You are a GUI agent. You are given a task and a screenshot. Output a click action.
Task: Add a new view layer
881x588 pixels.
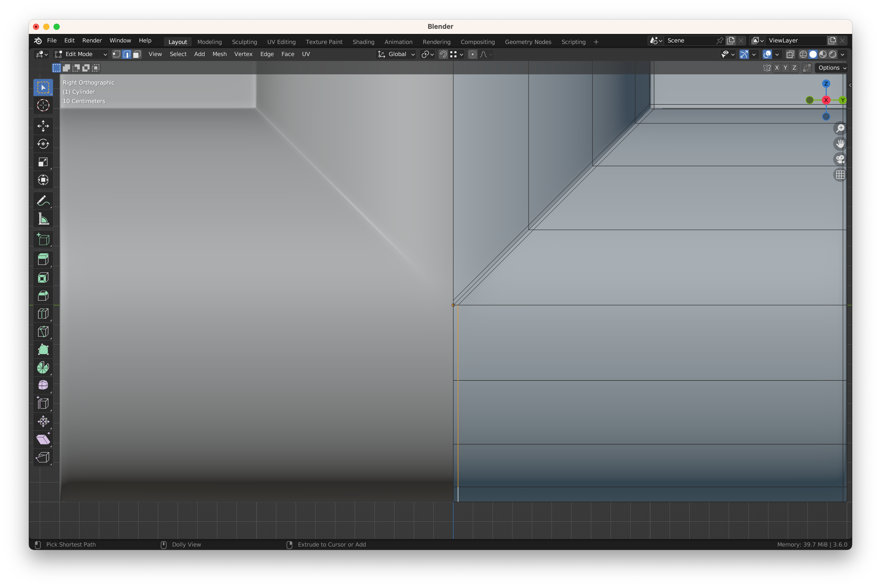click(x=832, y=40)
